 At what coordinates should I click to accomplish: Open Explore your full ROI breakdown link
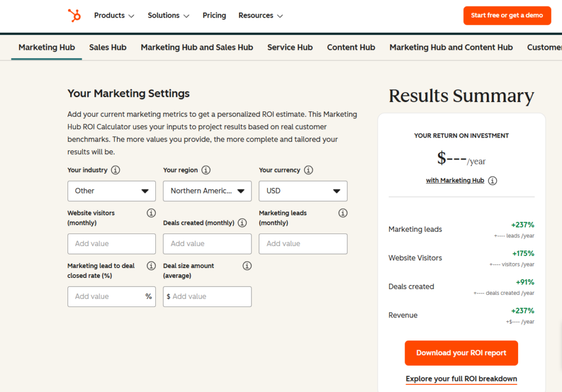click(461, 379)
